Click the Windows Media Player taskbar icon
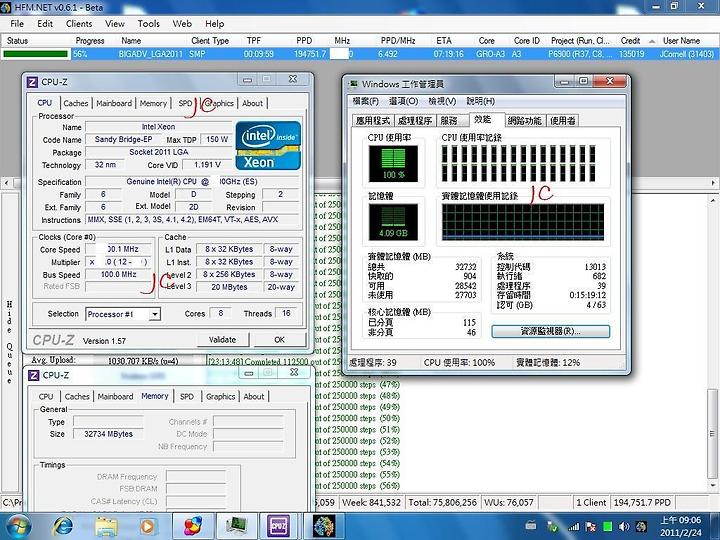The image size is (720, 540). pos(147,526)
